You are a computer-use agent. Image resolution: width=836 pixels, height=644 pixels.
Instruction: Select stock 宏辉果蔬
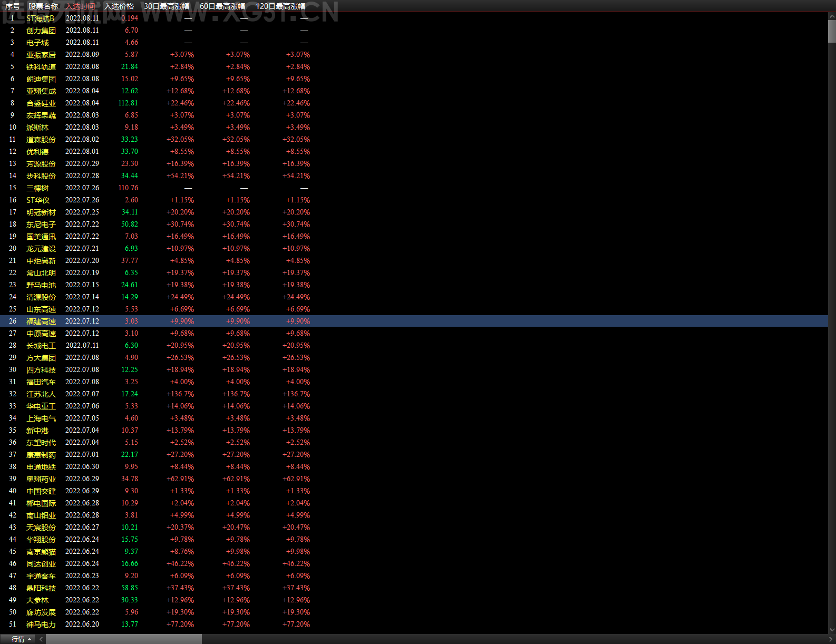(41, 115)
